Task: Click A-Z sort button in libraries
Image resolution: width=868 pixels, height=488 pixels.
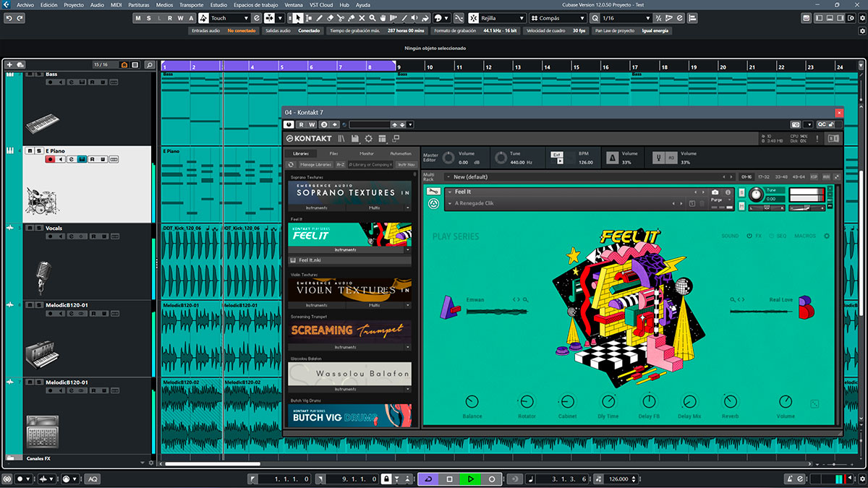Action: coord(341,165)
